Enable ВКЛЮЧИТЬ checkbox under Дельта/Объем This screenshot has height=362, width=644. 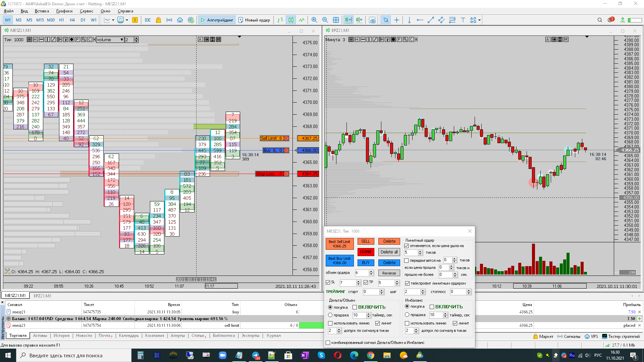[355, 307]
